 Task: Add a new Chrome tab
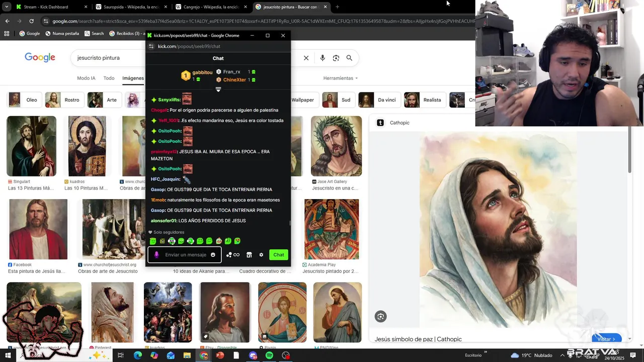click(337, 7)
